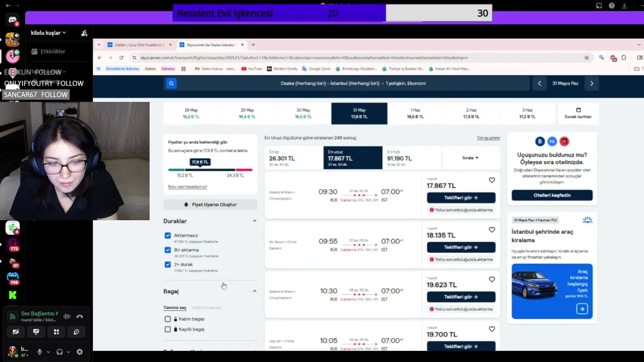Reload the Skyscanner page

(121, 58)
